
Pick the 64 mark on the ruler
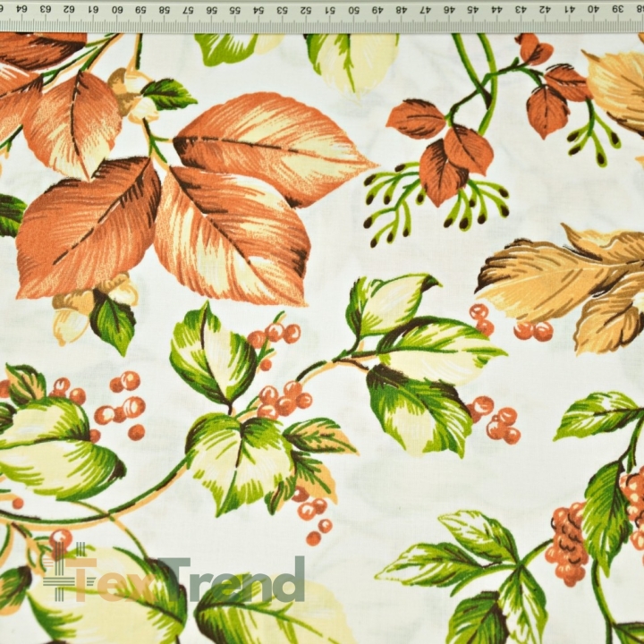tap(21, 9)
